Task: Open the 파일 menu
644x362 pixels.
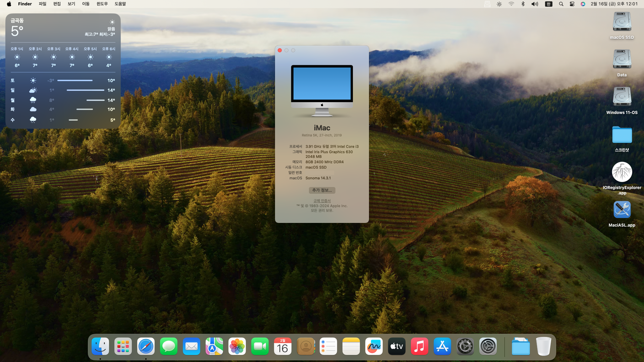Action: click(x=43, y=4)
